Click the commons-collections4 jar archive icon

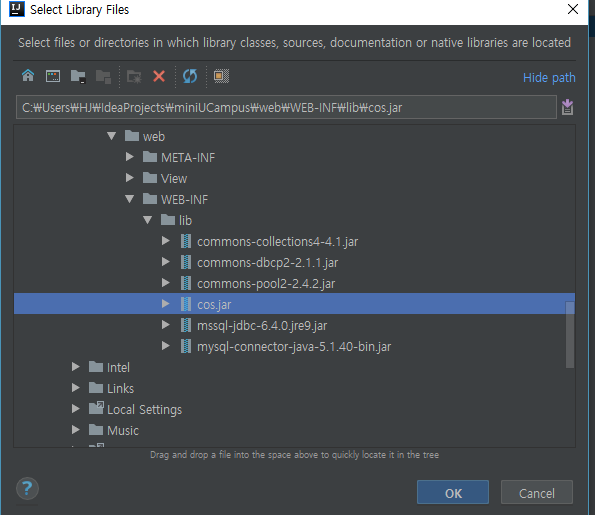tap(186, 241)
